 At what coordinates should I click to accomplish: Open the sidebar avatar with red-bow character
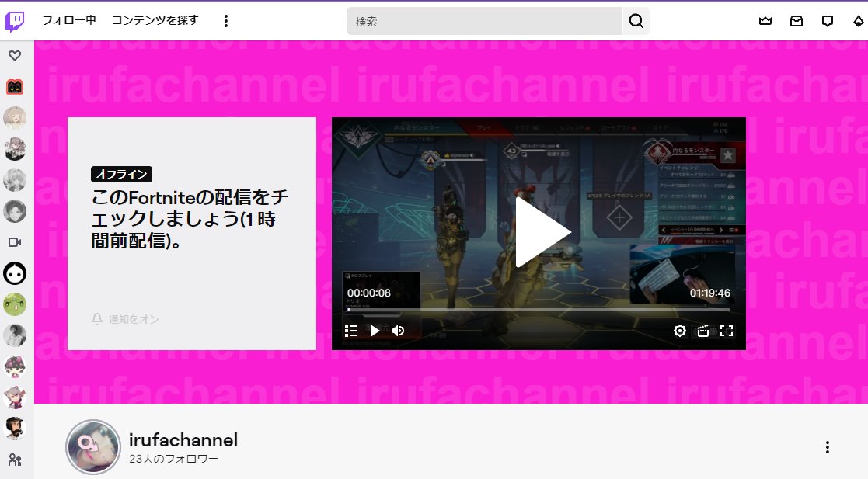click(15, 366)
